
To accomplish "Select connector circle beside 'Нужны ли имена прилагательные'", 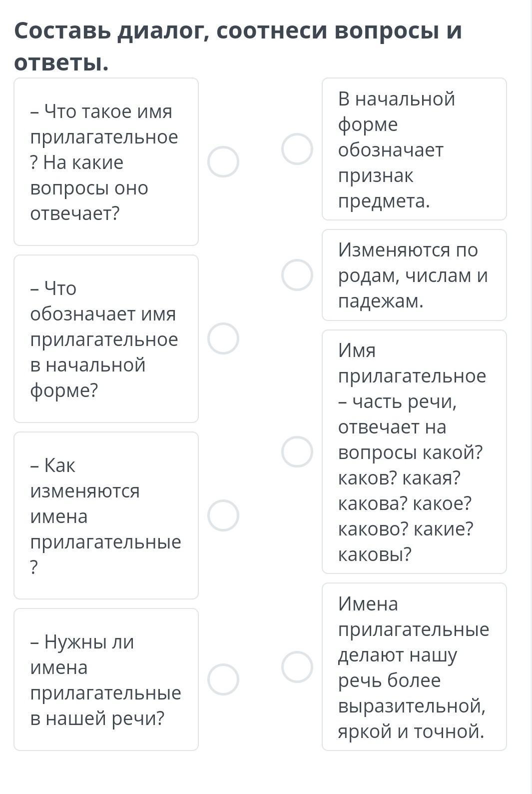I will pos(223,679).
